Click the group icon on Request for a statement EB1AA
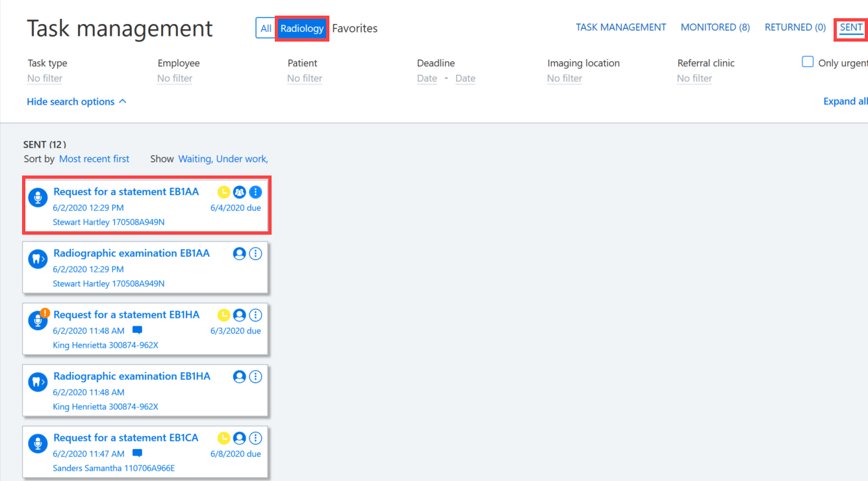The image size is (868, 481). pyautogui.click(x=240, y=192)
